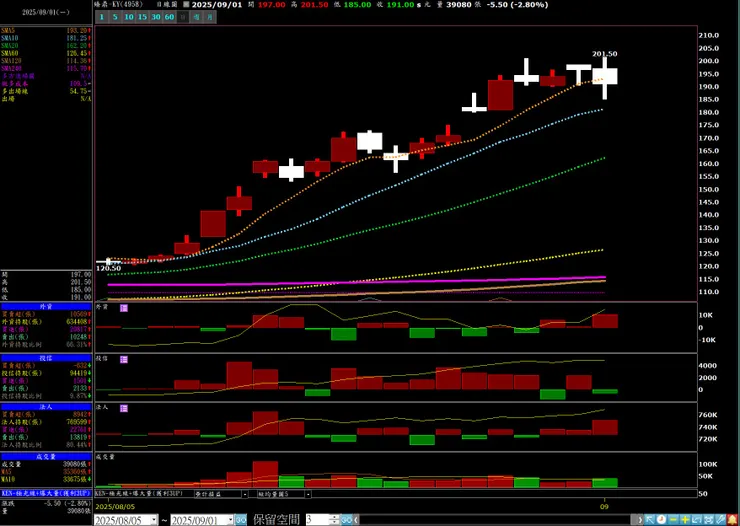The image size is (740, 526).
Task: Click the orange alert bell icon
Action: pyautogui.click(x=732, y=520)
